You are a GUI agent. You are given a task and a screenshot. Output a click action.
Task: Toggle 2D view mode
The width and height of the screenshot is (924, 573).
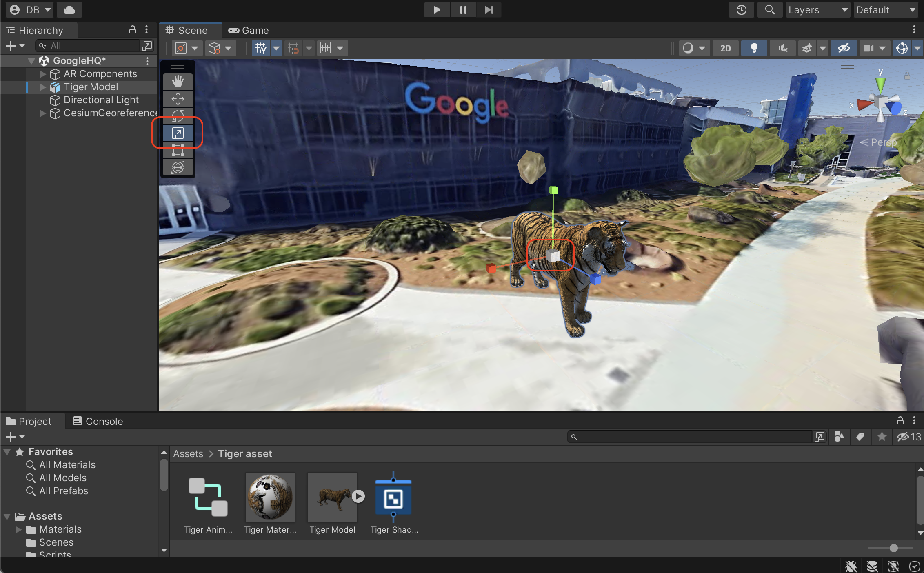726,47
